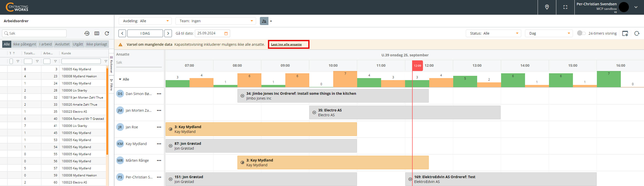
Task: Go to the previous day
Action: point(122,33)
